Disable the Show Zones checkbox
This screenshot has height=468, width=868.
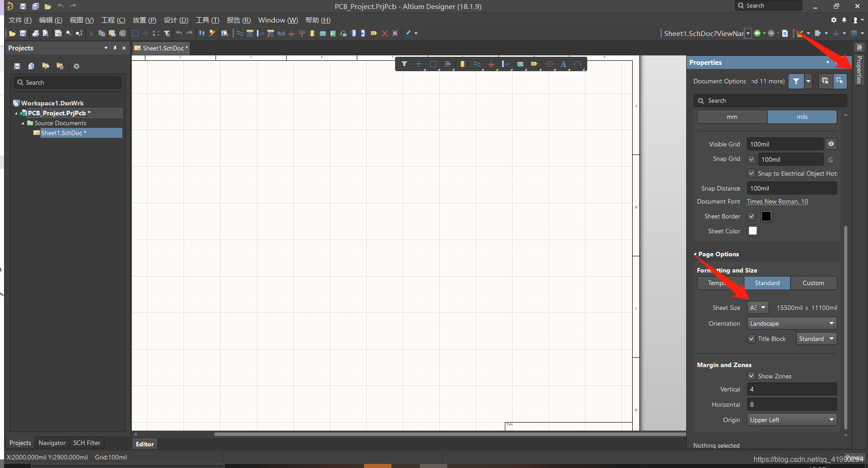pyautogui.click(x=751, y=376)
